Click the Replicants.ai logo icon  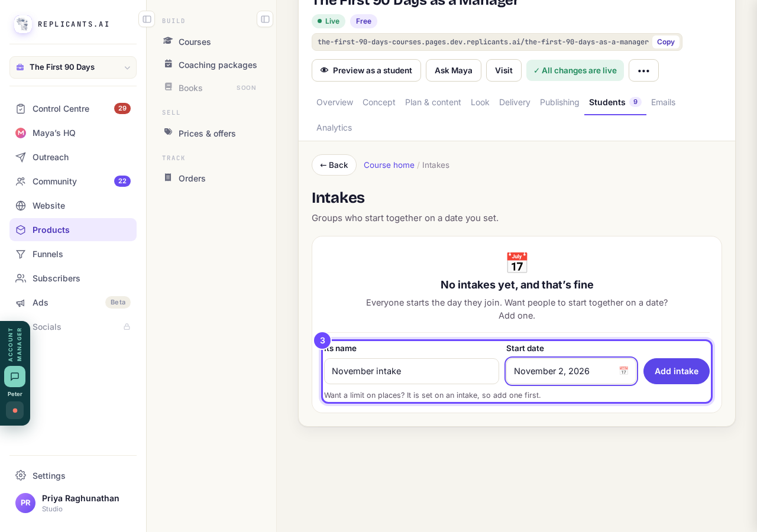coord(23,24)
